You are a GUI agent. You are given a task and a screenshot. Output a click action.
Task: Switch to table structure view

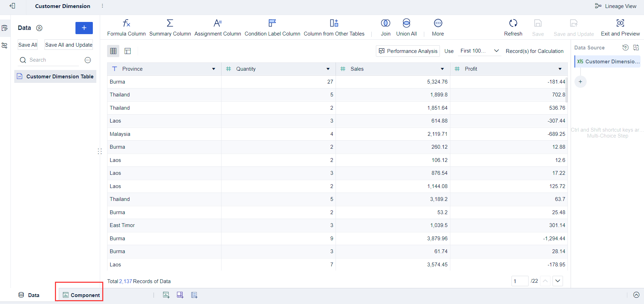tap(128, 51)
